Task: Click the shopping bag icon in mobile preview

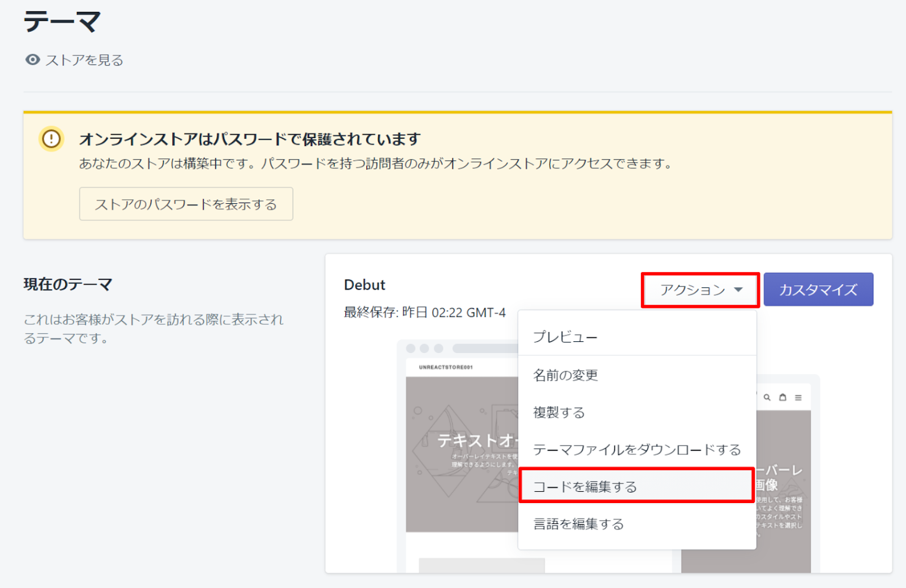Action: coord(783,398)
